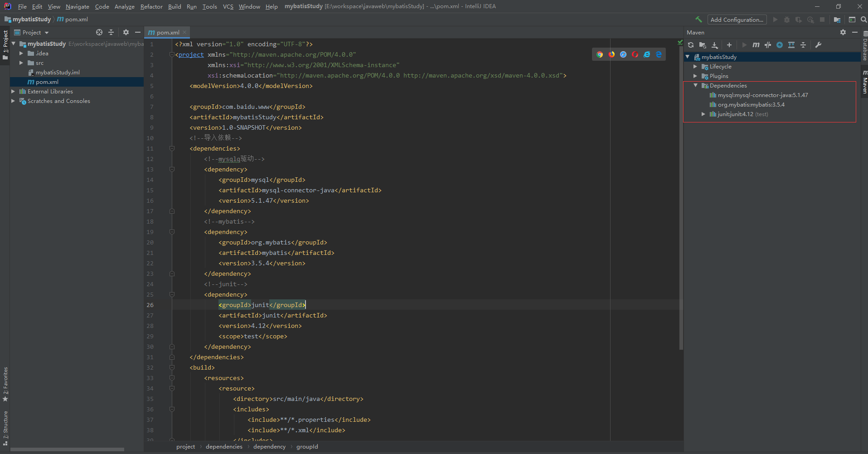Image resolution: width=868 pixels, height=454 pixels.
Task: Hide the Maven tool window
Action: coord(854,32)
